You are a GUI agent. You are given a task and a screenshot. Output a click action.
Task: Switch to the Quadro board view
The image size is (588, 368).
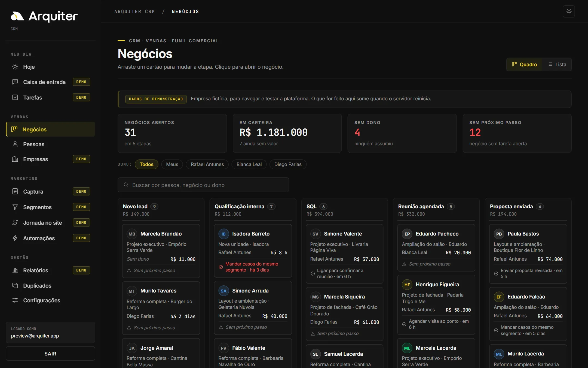pyautogui.click(x=524, y=65)
